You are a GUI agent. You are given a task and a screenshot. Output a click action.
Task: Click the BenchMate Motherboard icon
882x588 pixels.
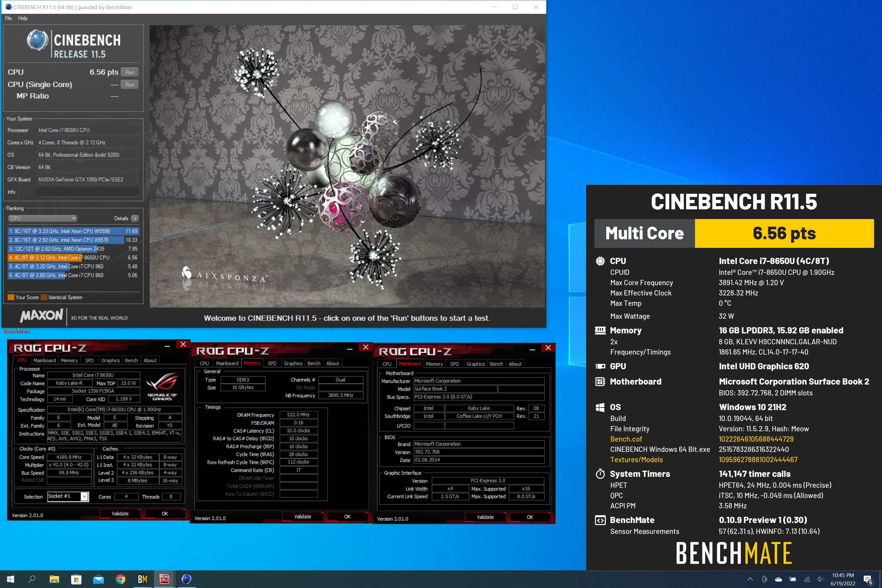pyautogui.click(x=600, y=381)
